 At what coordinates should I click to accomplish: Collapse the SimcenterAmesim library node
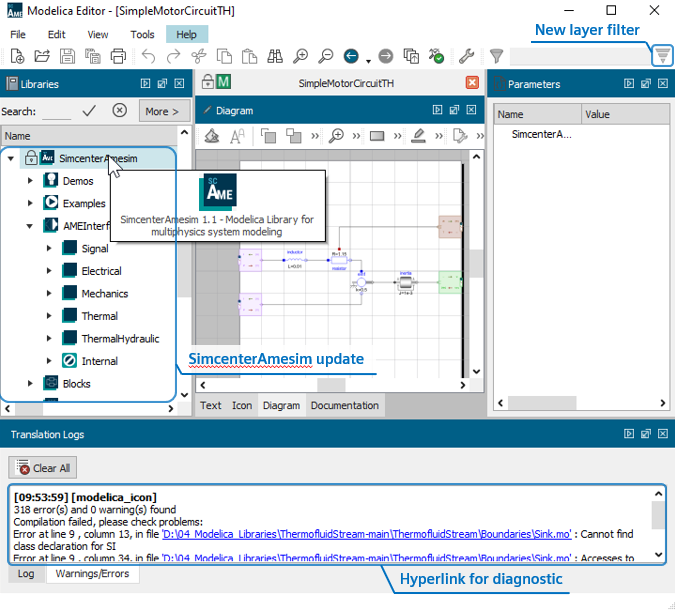click(11, 159)
